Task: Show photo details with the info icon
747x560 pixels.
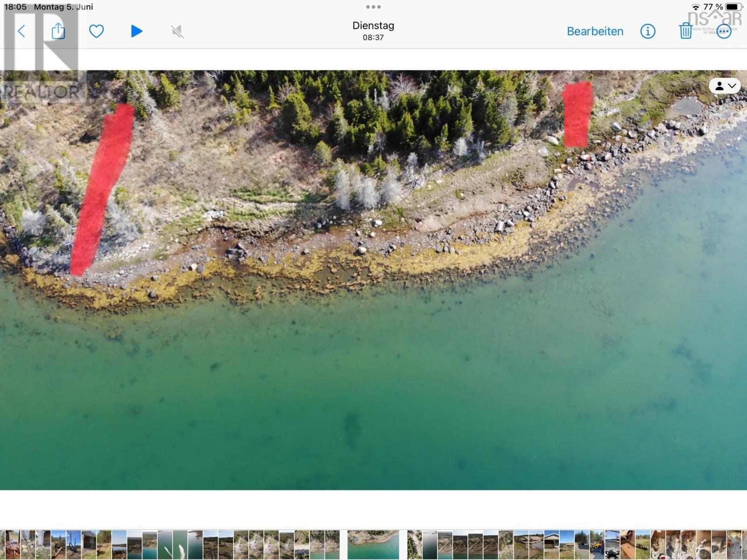Action: [648, 31]
